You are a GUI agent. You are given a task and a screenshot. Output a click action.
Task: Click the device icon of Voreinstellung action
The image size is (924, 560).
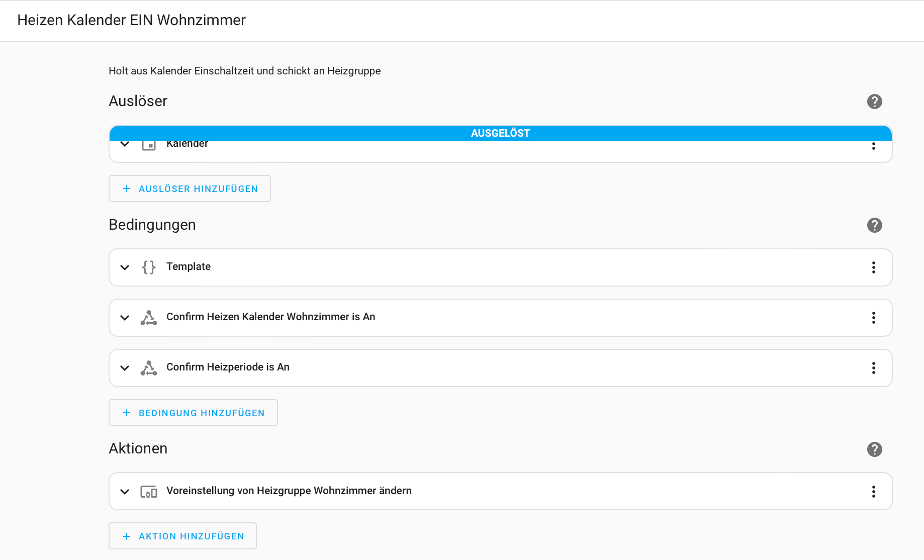click(148, 492)
